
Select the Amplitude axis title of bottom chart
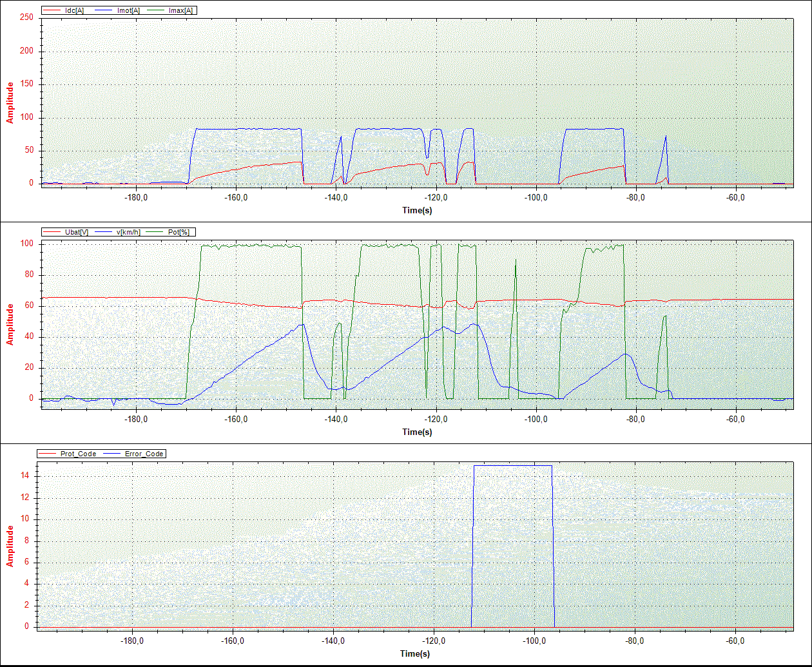pyautogui.click(x=10, y=546)
